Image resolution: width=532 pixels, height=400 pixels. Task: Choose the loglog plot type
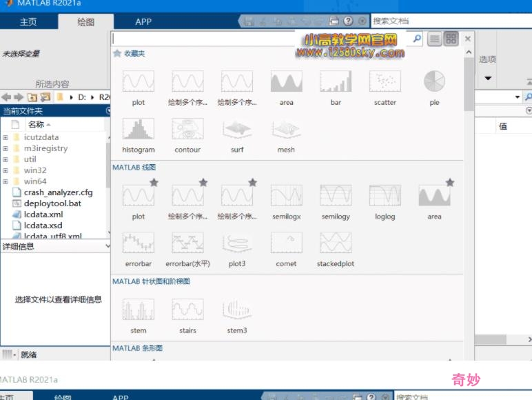pyautogui.click(x=385, y=201)
